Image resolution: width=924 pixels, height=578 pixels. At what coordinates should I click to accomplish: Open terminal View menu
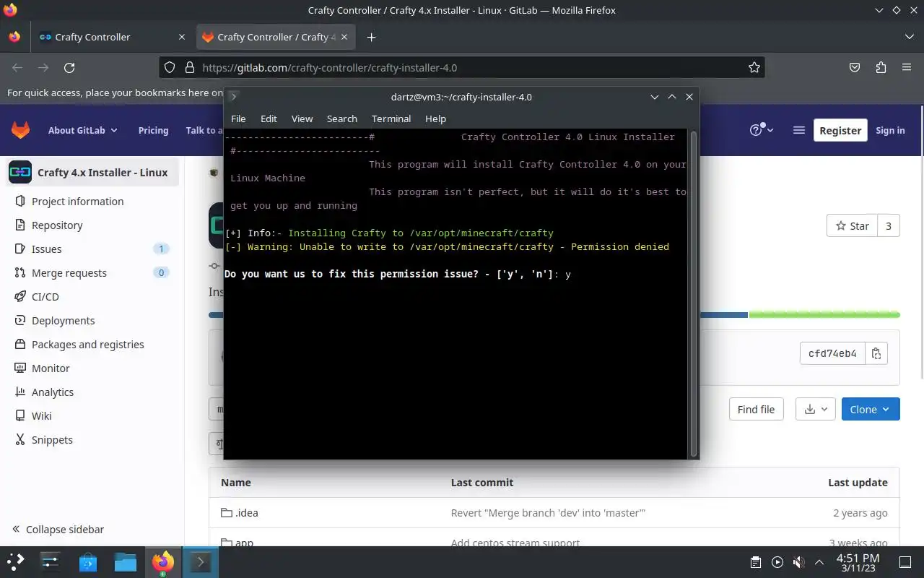click(x=302, y=118)
